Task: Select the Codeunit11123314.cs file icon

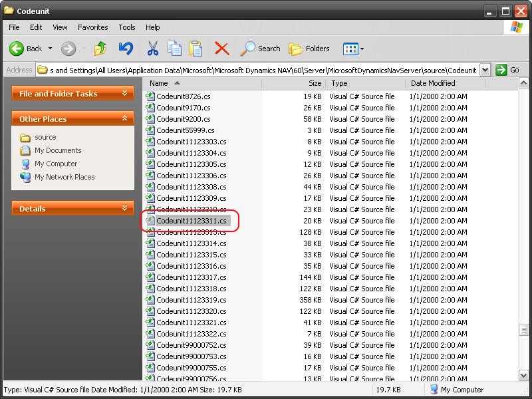Action: [x=150, y=243]
